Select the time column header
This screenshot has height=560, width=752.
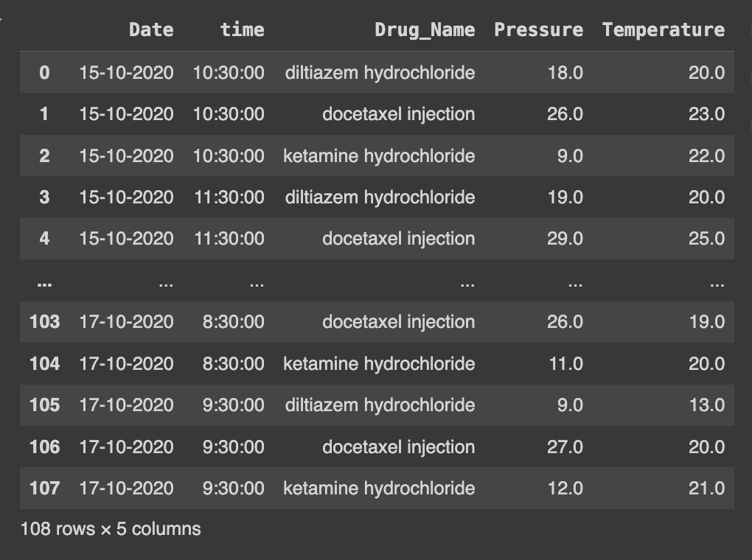point(242,29)
